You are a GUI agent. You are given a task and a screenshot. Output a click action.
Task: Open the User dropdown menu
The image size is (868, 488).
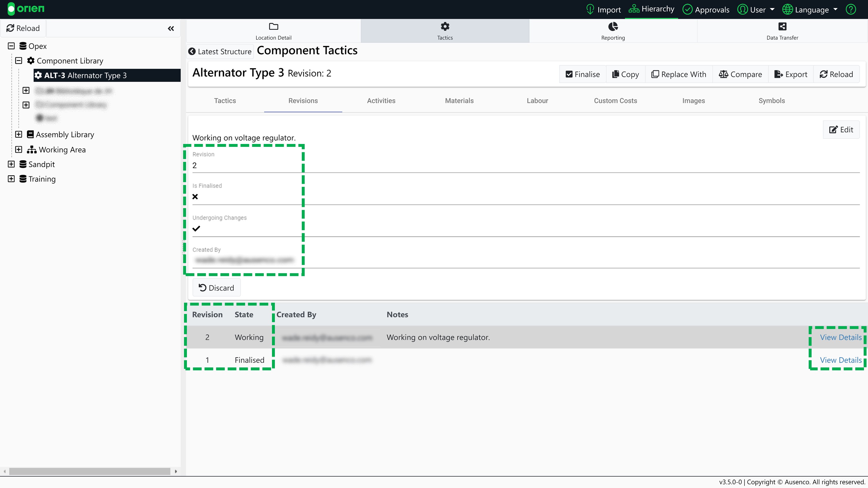756,10
